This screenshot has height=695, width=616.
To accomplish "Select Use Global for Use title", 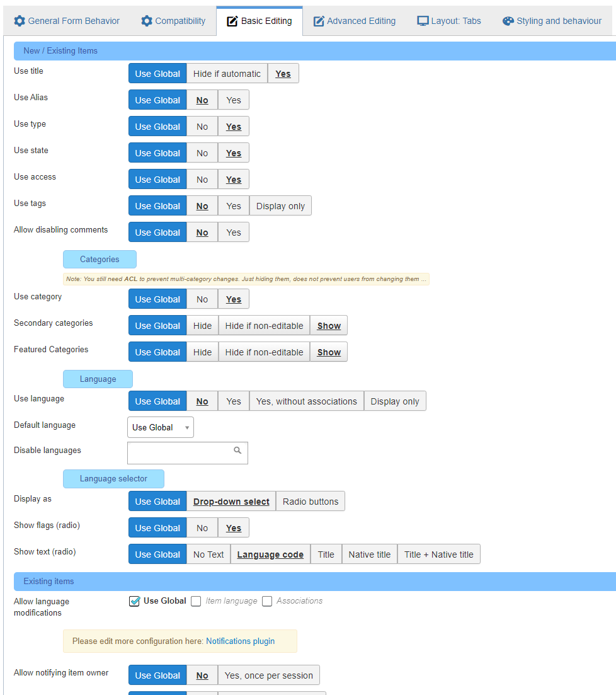I will tap(157, 74).
